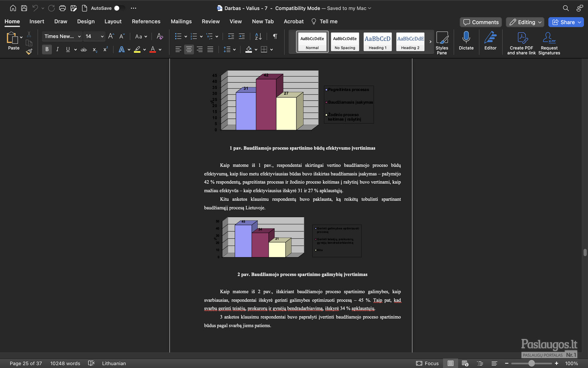Click the Comments button
588x368 pixels.
click(x=481, y=22)
